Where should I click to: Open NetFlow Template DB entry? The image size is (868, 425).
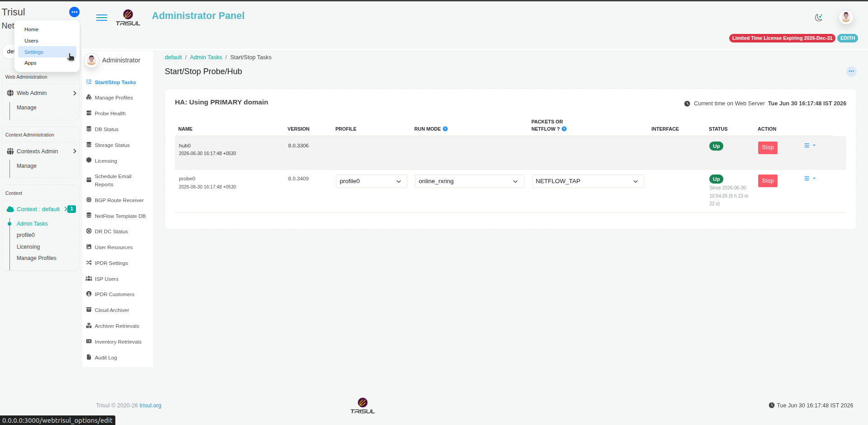click(x=120, y=216)
